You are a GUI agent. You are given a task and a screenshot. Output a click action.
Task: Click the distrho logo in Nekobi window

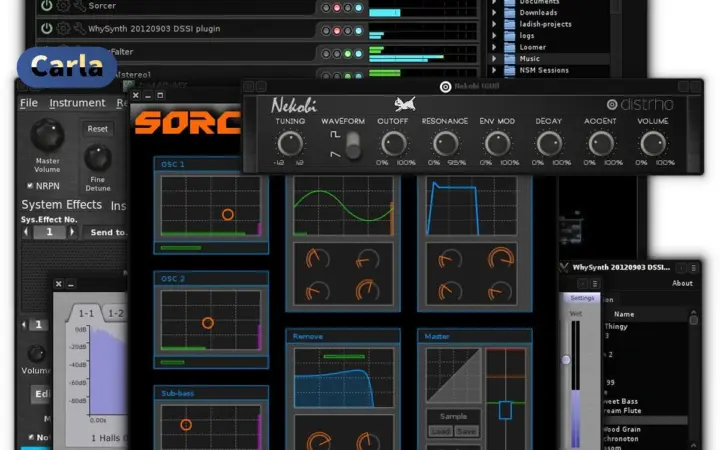pos(641,104)
